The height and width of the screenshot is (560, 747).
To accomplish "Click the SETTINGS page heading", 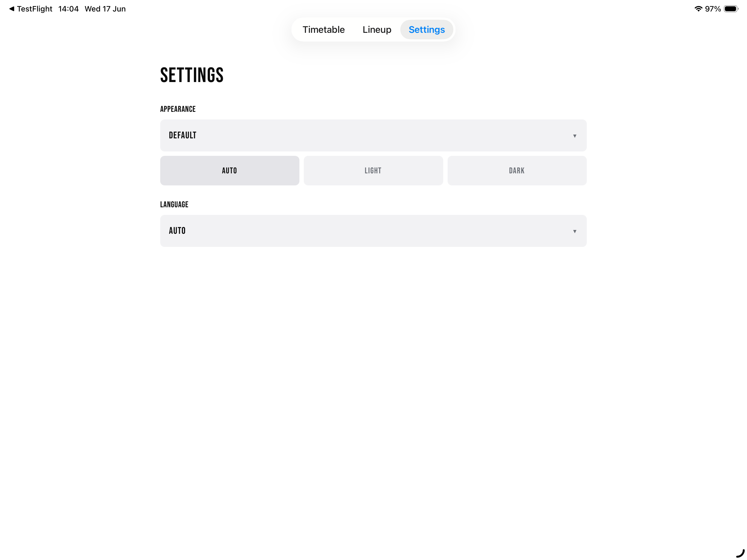I will tap(192, 75).
